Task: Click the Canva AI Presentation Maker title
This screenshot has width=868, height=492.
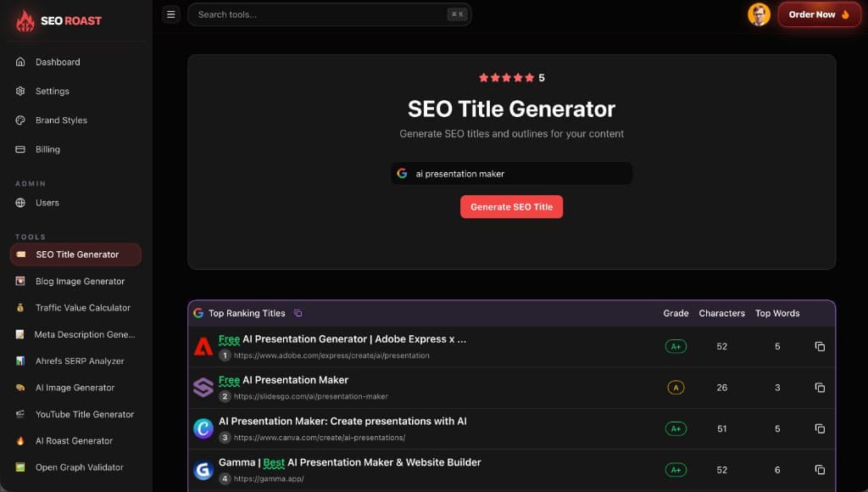Action: point(342,421)
